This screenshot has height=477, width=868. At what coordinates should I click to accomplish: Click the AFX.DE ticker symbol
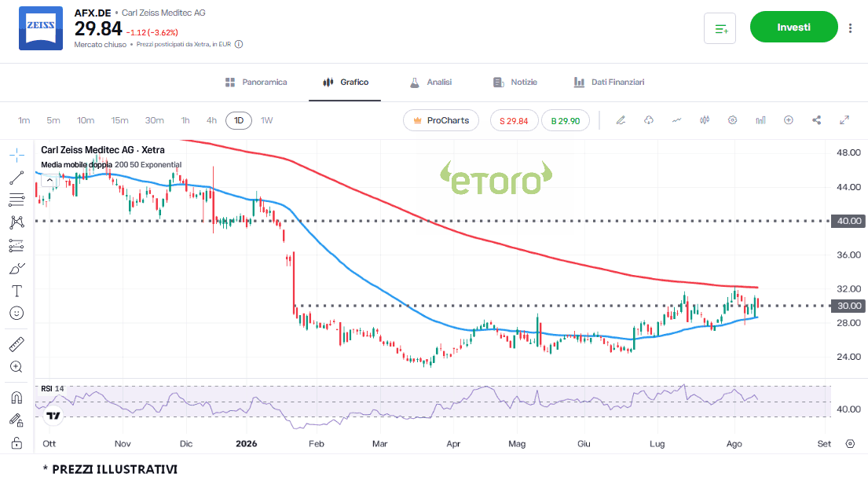[x=93, y=13]
